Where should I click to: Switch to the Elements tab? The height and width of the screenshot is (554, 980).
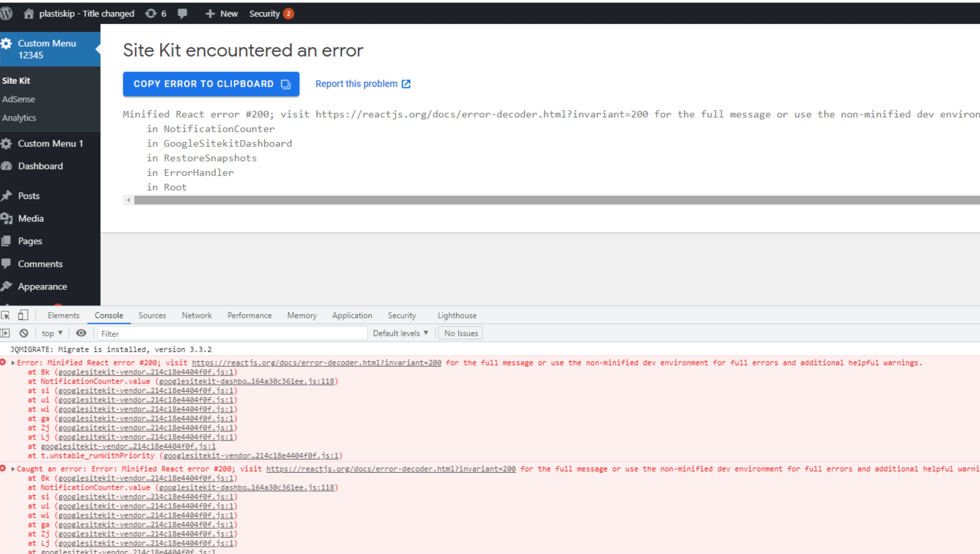64,315
